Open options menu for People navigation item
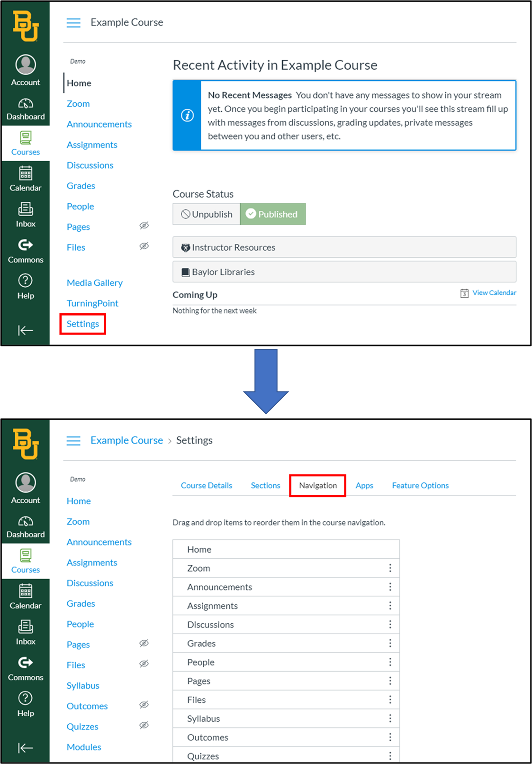This screenshot has height=764, width=532. pos(390,662)
